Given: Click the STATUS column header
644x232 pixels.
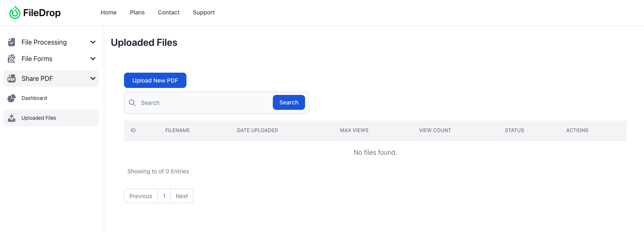Looking at the screenshot, I should pos(515,130).
